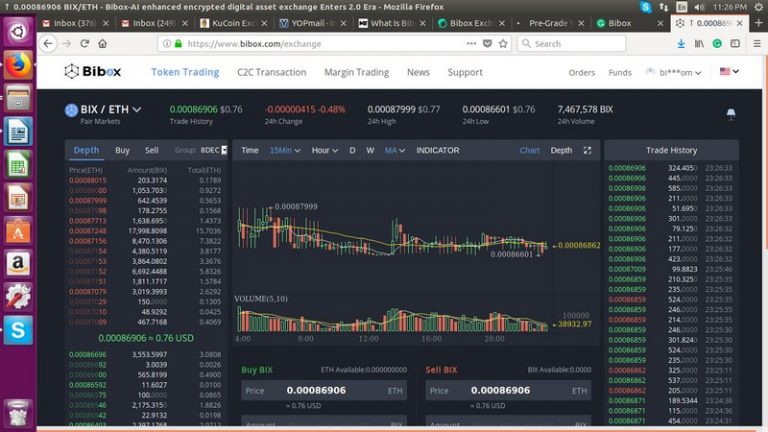Go back with browser back arrow

click(48, 44)
